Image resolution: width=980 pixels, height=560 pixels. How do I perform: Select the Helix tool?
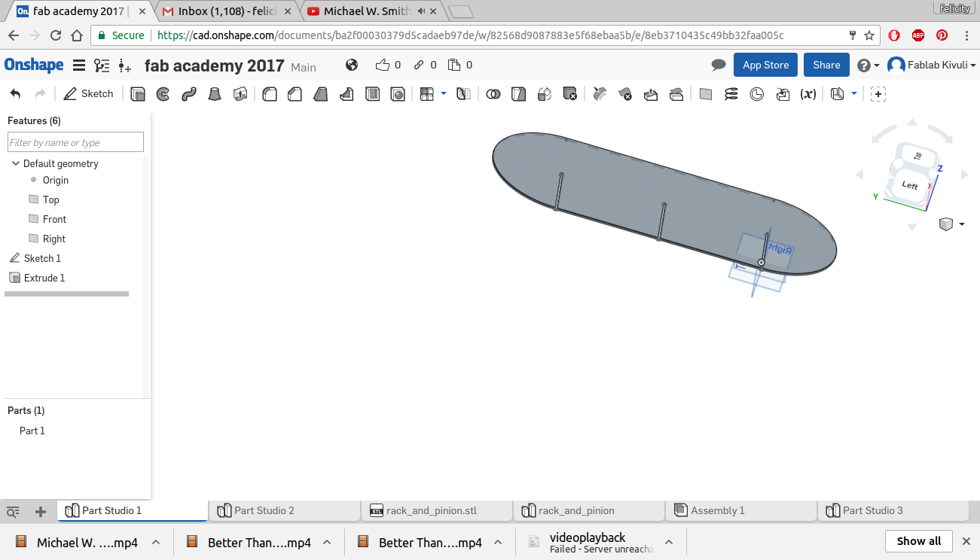coord(731,94)
